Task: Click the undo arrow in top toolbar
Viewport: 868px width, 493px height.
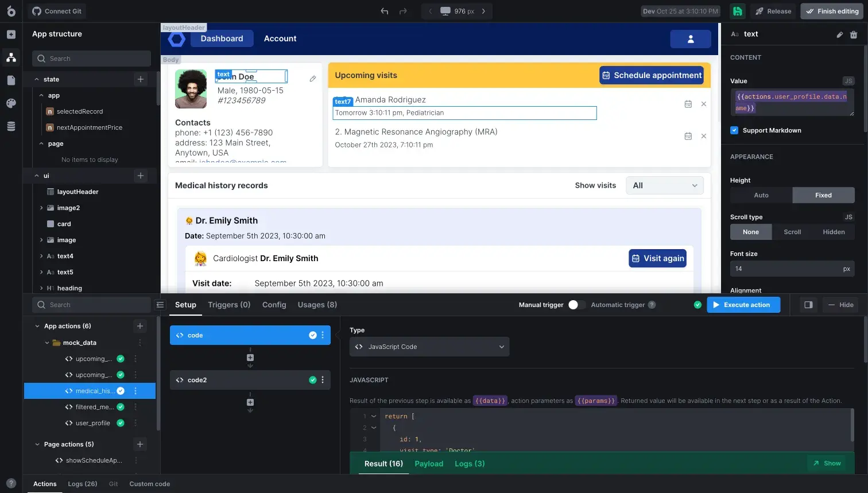Action: pyautogui.click(x=385, y=11)
